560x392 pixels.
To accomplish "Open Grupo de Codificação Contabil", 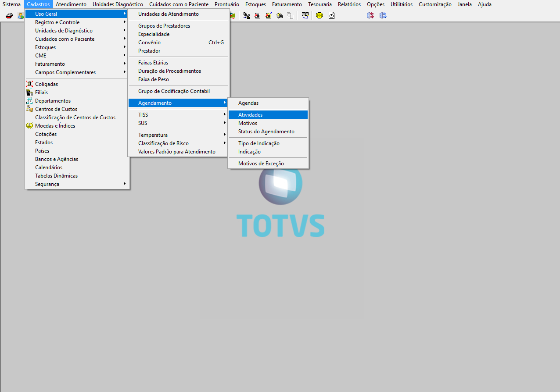I will click(x=178, y=91).
